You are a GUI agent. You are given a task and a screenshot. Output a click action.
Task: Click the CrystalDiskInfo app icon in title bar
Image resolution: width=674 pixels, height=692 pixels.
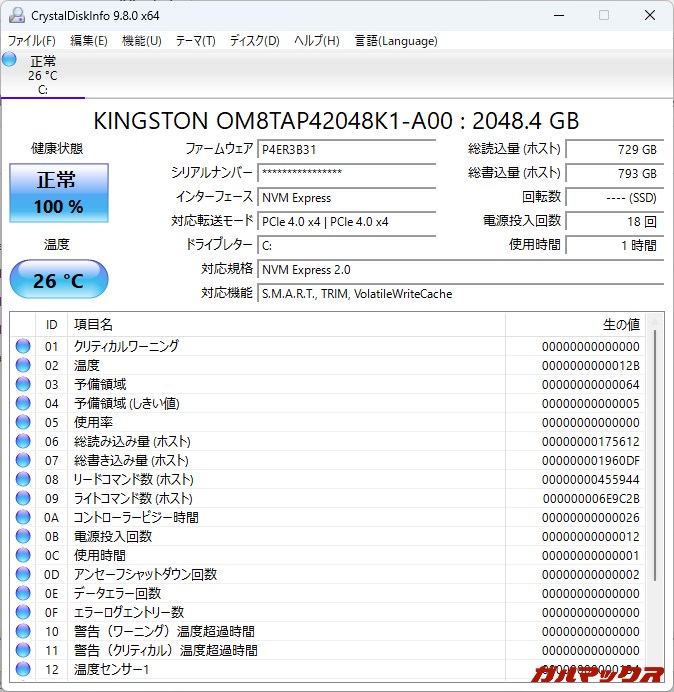coord(17,15)
